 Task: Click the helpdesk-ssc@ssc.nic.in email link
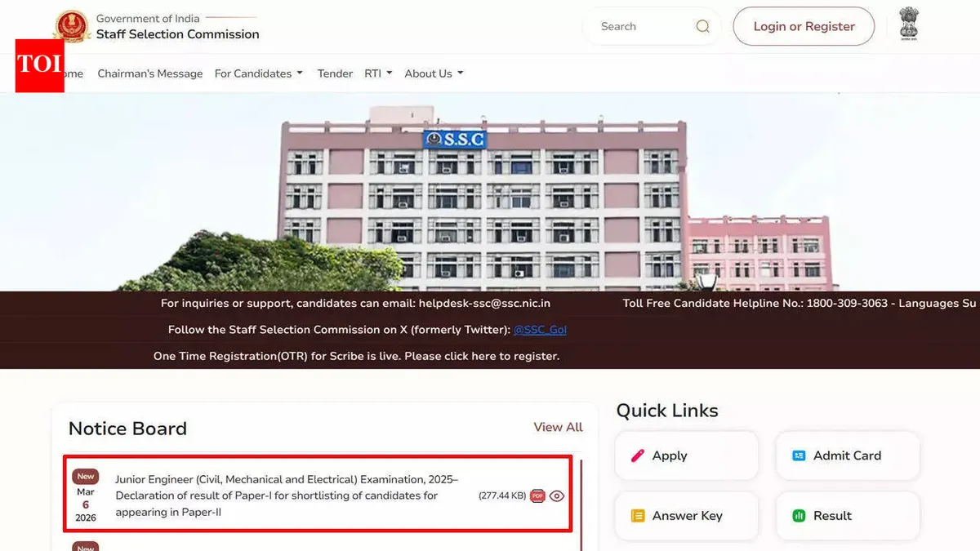click(x=483, y=303)
